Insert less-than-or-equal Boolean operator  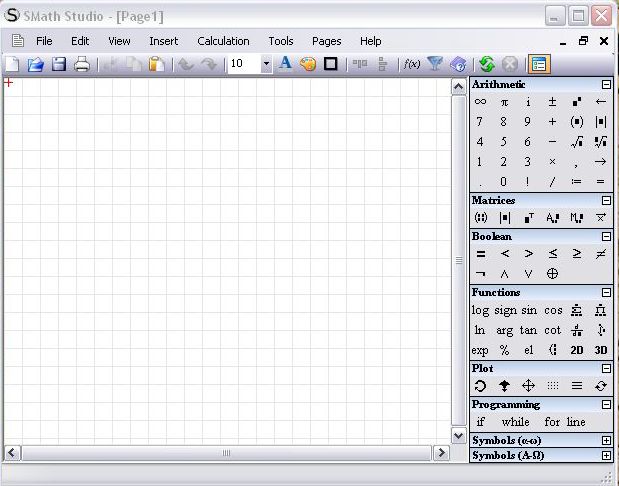click(553, 254)
